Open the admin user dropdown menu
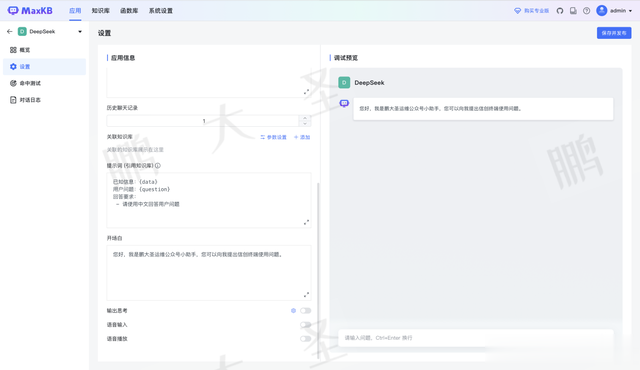This screenshot has width=640, height=370. click(x=614, y=11)
